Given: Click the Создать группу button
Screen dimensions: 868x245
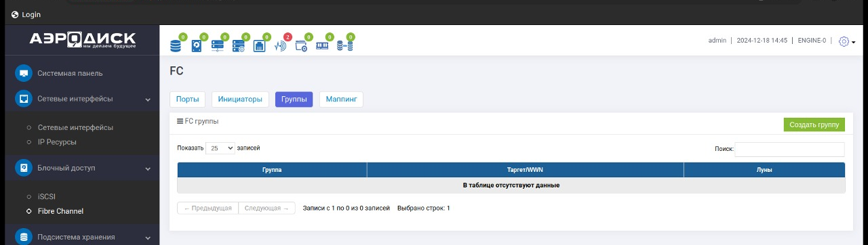Looking at the screenshot, I should [x=814, y=125].
